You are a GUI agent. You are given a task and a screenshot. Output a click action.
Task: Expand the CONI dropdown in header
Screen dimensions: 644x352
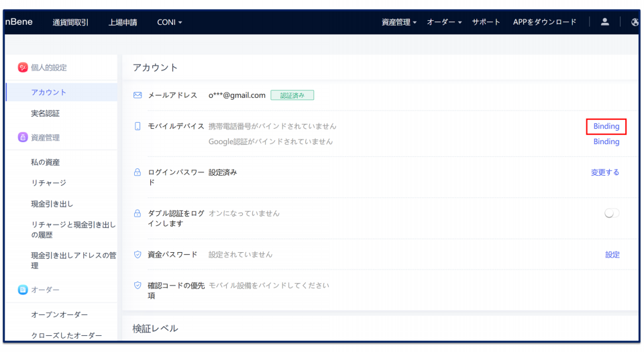[169, 22]
